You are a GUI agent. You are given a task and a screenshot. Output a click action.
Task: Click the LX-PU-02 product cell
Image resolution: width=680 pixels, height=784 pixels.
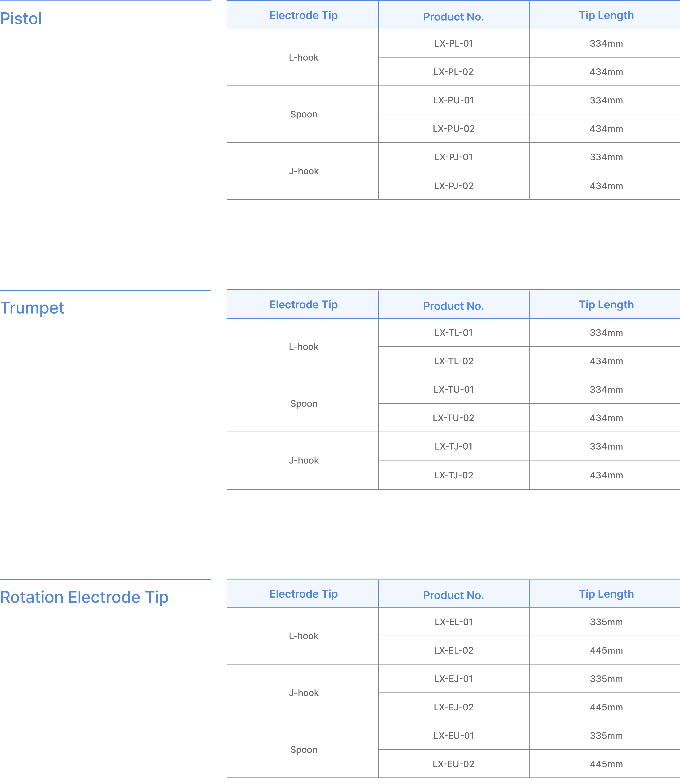click(x=453, y=129)
